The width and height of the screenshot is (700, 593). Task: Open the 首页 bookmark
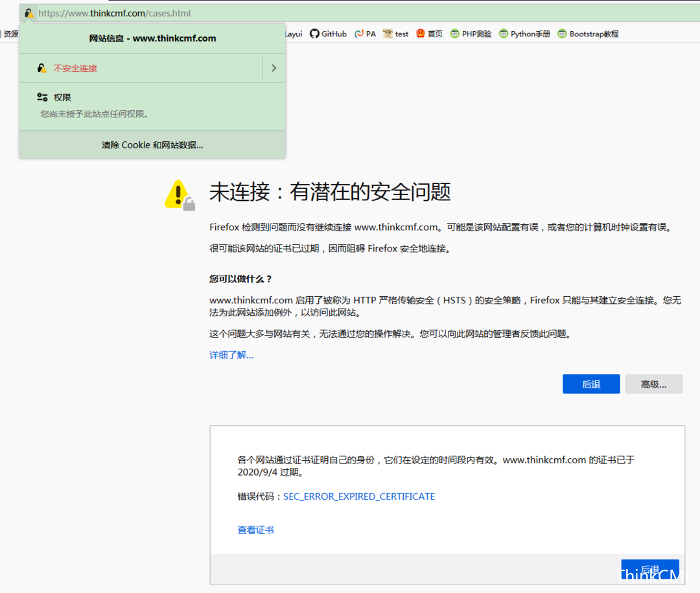[x=429, y=34]
